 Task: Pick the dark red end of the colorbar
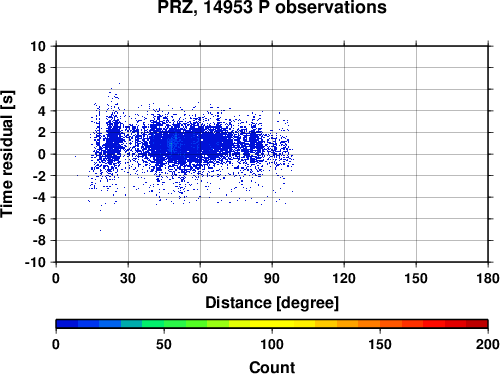(477, 324)
